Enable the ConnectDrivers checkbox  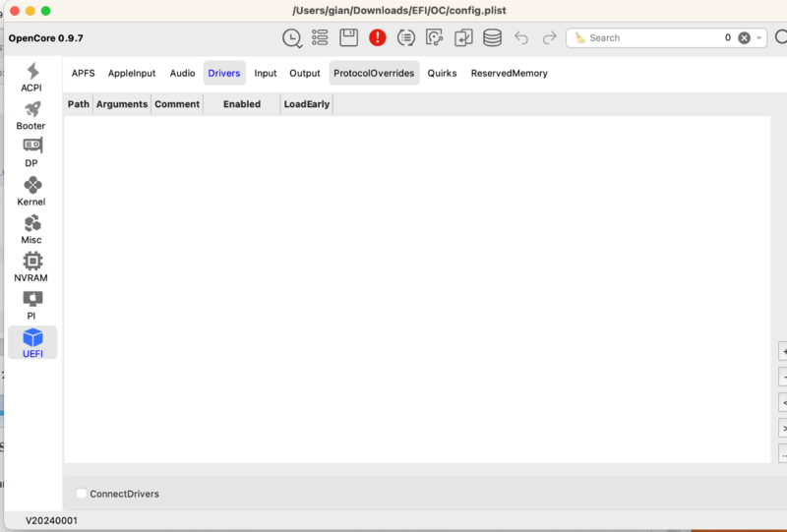coord(82,494)
